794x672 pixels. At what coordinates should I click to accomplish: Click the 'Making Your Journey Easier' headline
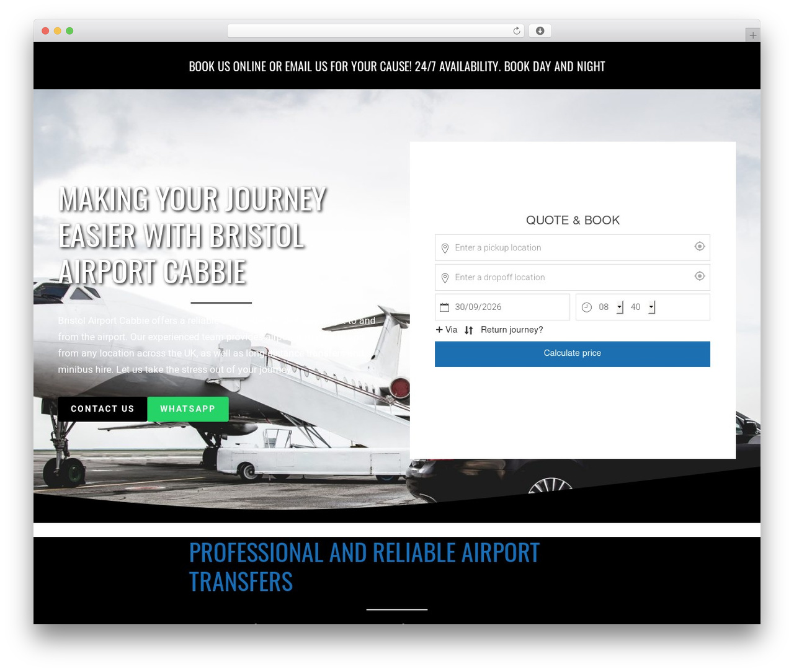192,236
